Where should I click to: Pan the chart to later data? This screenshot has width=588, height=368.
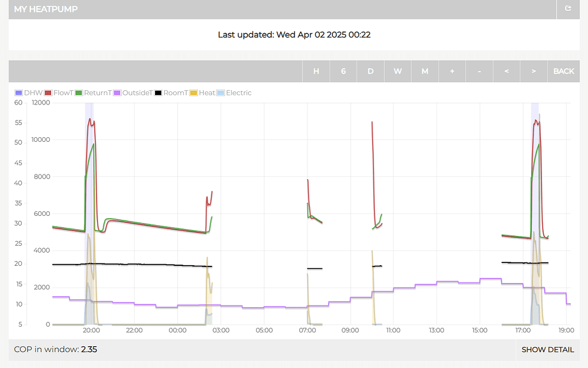point(533,71)
